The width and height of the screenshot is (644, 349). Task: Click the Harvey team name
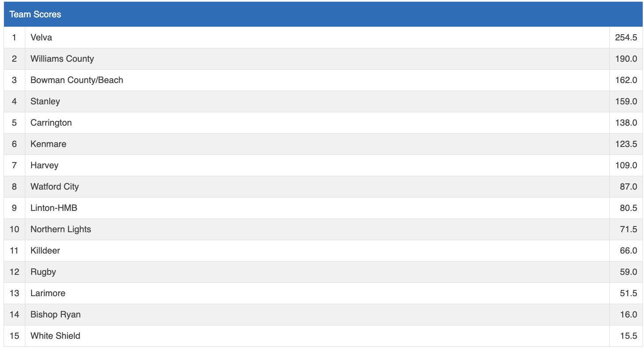[44, 165]
